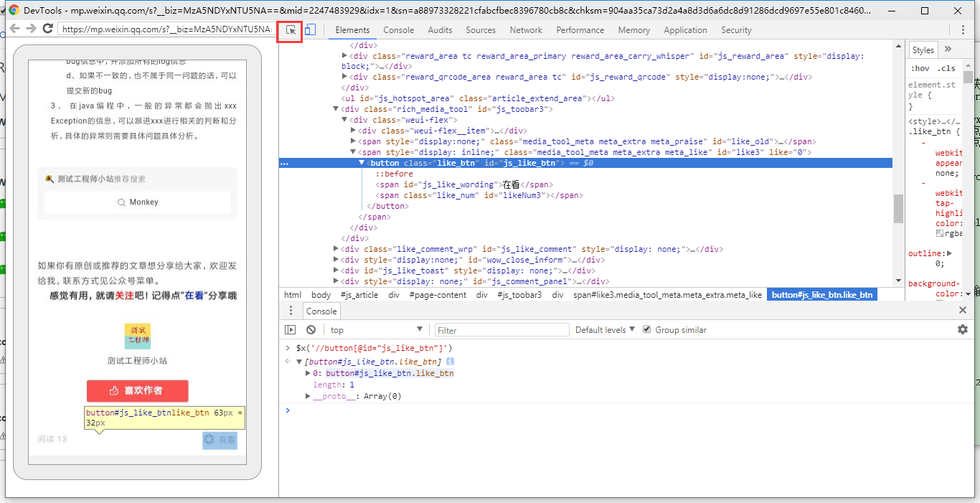Activate the inspect element picker icon
980x503 pixels.
291,30
